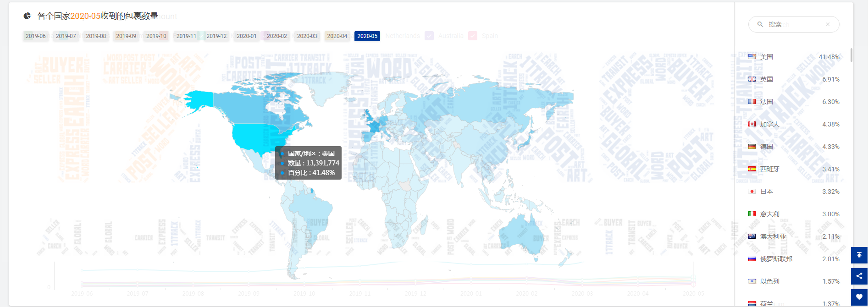Select the 2020-03 month tab
The image size is (868, 307).
307,36
